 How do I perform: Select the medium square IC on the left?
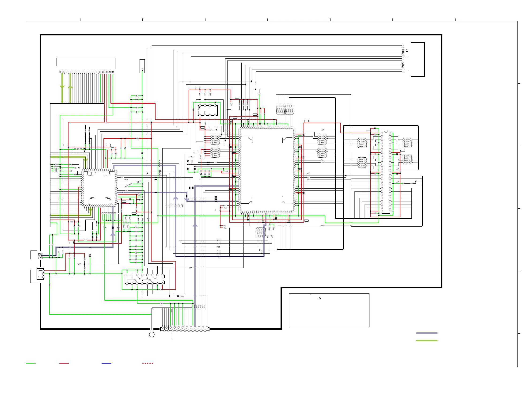click(99, 188)
